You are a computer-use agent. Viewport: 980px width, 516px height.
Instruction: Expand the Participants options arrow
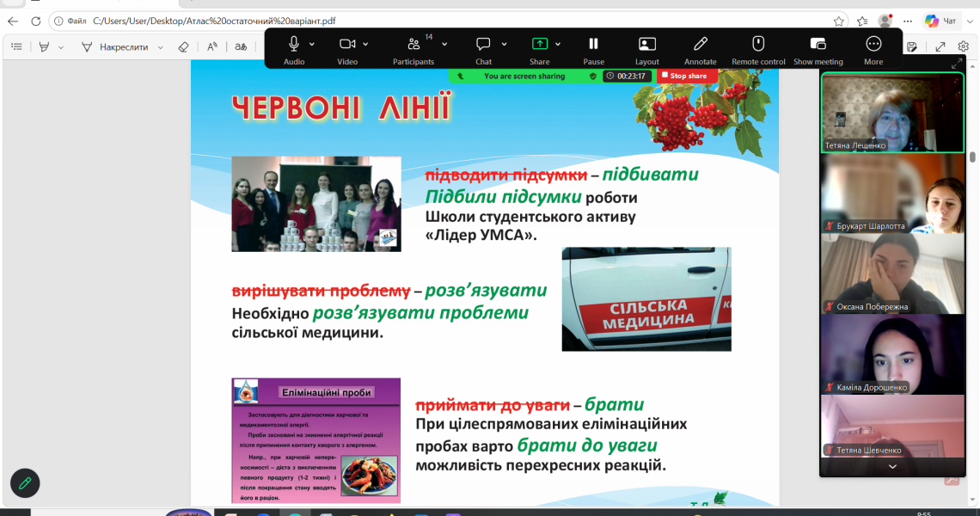pyautogui.click(x=444, y=45)
